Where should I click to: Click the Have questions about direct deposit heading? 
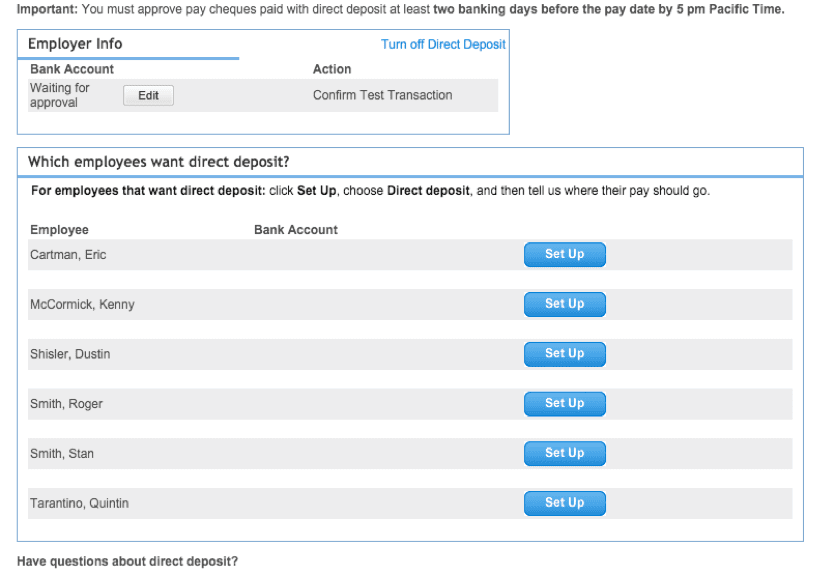[127, 562]
